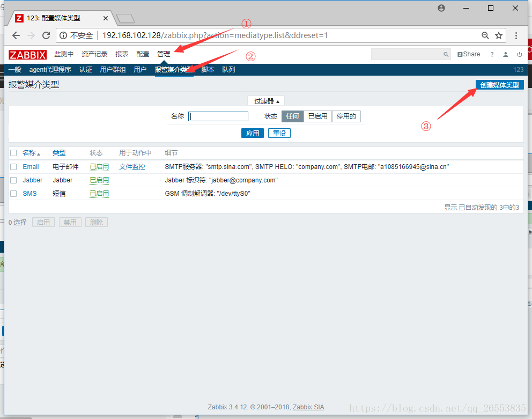Viewport: 532px width, 419px height.
Task: Open Email media type link
Action: coord(31,167)
